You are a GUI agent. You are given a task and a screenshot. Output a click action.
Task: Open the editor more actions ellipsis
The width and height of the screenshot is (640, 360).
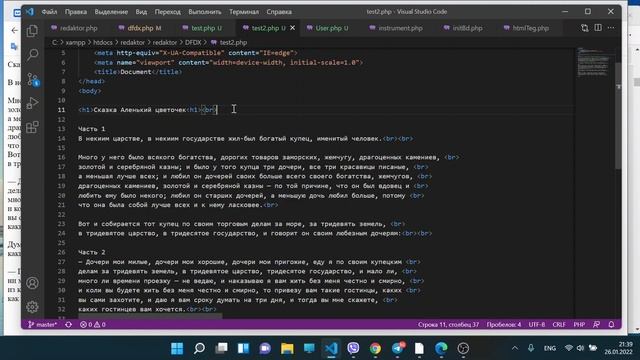[x=611, y=28]
